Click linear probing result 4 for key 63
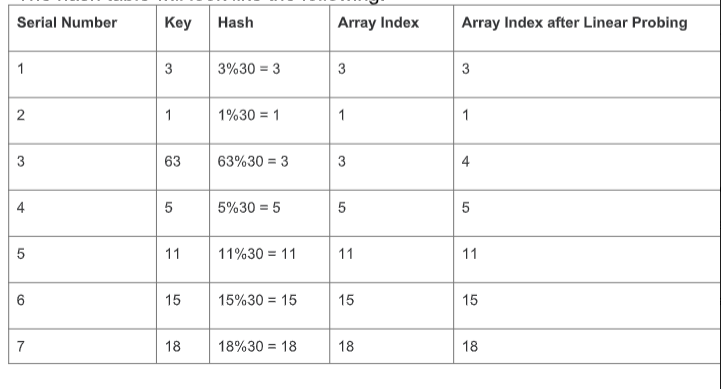The height and width of the screenshot is (389, 721). point(466,161)
